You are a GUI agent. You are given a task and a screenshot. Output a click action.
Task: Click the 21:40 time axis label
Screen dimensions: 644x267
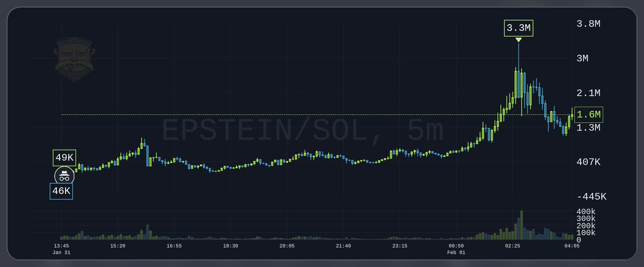pos(343,246)
